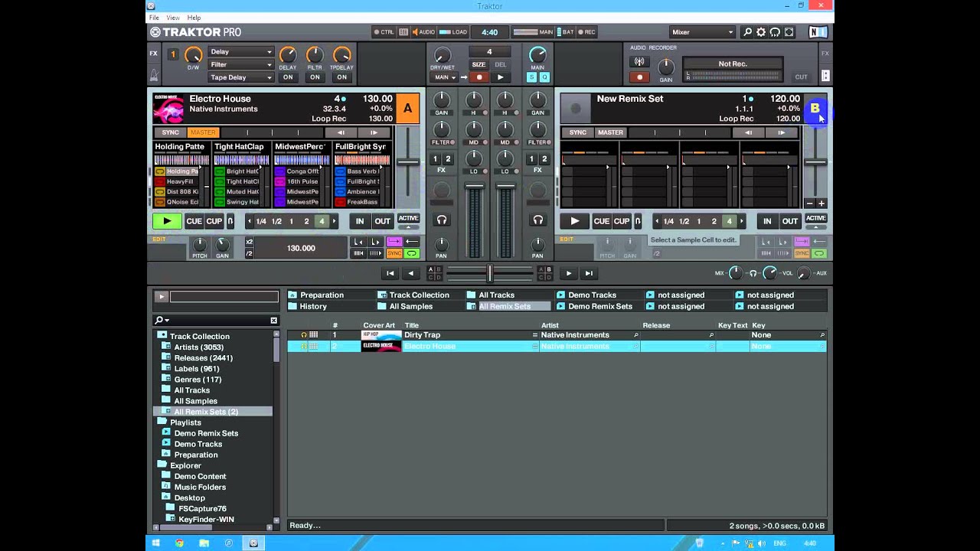The width and height of the screenshot is (980, 551).
Task: Open the Tape Delay effect dropdown
Action: coord(240,77)
